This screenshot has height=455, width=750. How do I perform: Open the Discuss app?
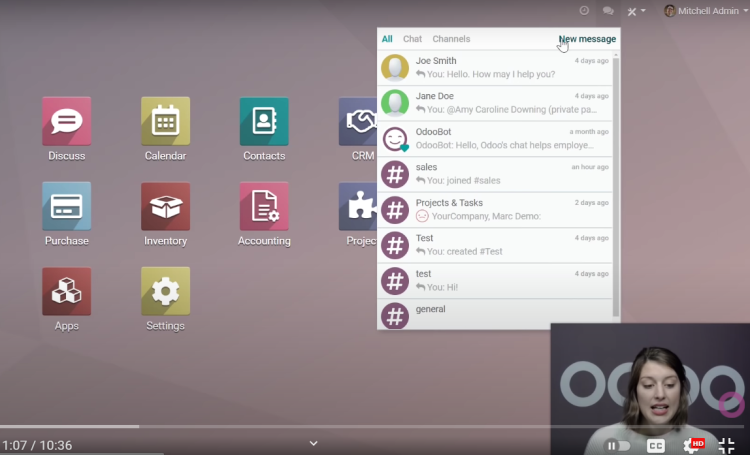[x=66, y=121]
